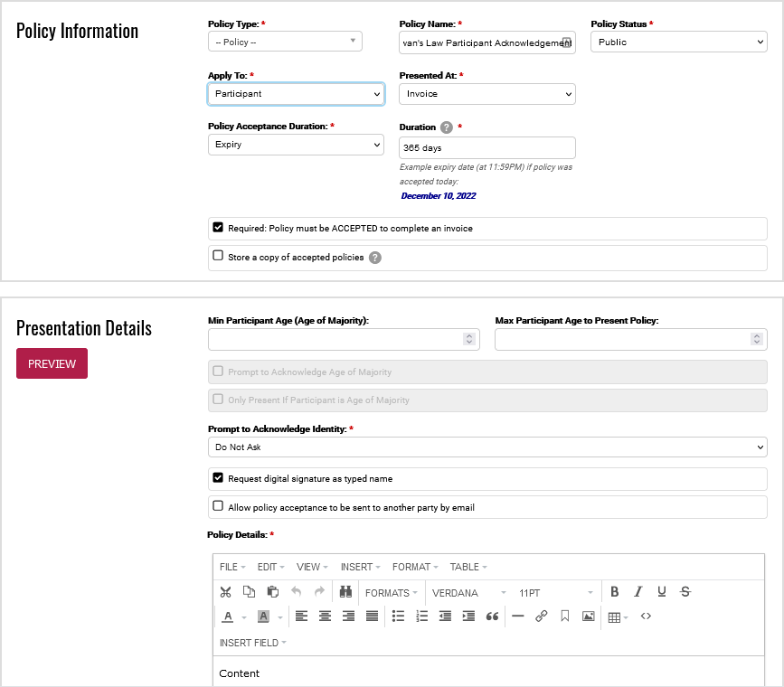Open source code view in editor
The height and width of the screenshot is (687, 784).
tap(646, 616)
